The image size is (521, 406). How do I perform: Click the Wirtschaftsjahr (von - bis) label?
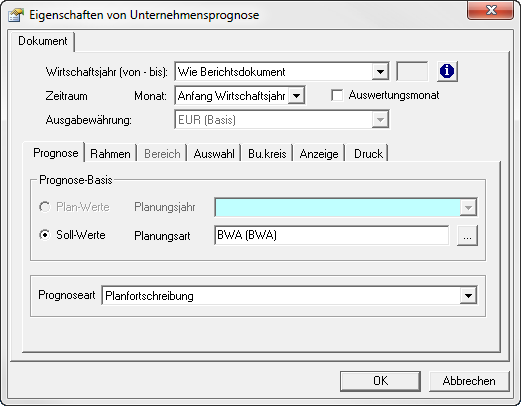(x=107, y=72)
